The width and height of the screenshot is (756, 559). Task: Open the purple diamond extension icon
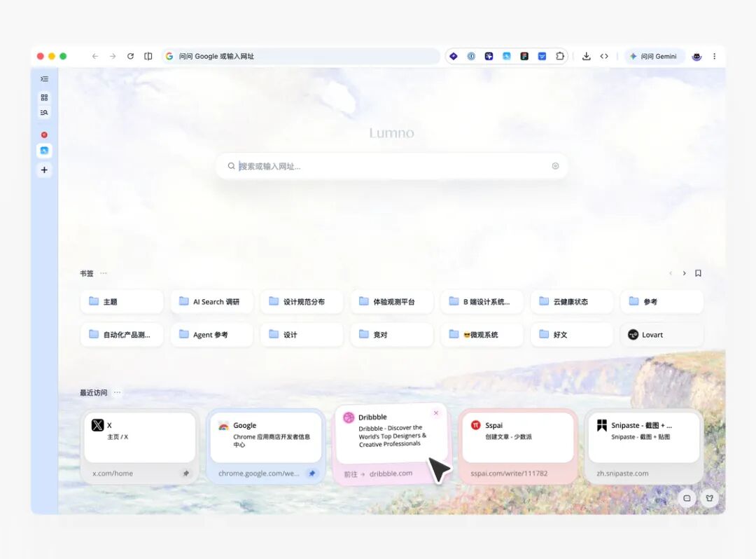click(x=453, y=57)
